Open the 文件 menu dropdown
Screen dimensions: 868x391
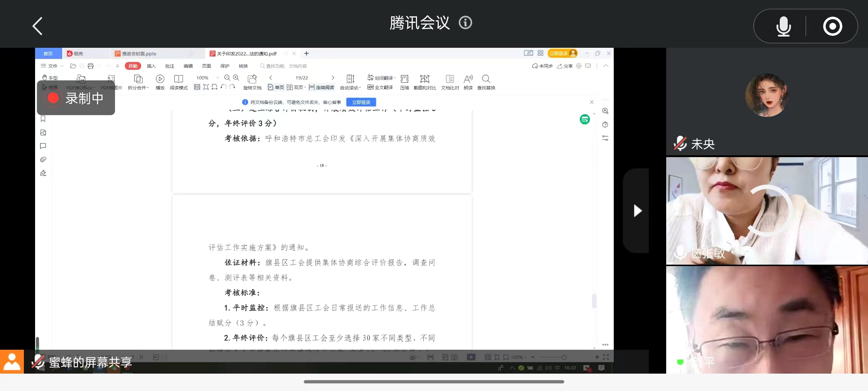pyautogui.click(x=52, y=66)
